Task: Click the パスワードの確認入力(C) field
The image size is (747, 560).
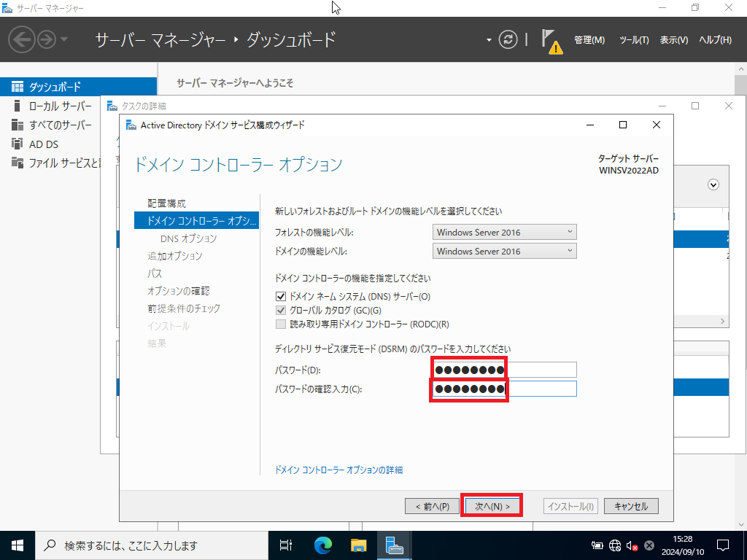Action: click(x=504, y=389)
